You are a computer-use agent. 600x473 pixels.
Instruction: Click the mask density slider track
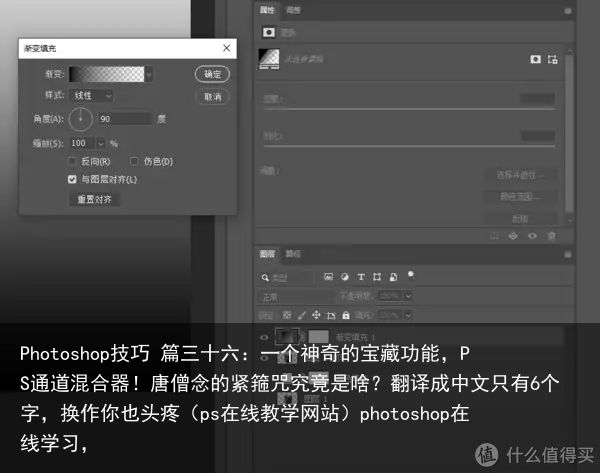pos(409,109)
